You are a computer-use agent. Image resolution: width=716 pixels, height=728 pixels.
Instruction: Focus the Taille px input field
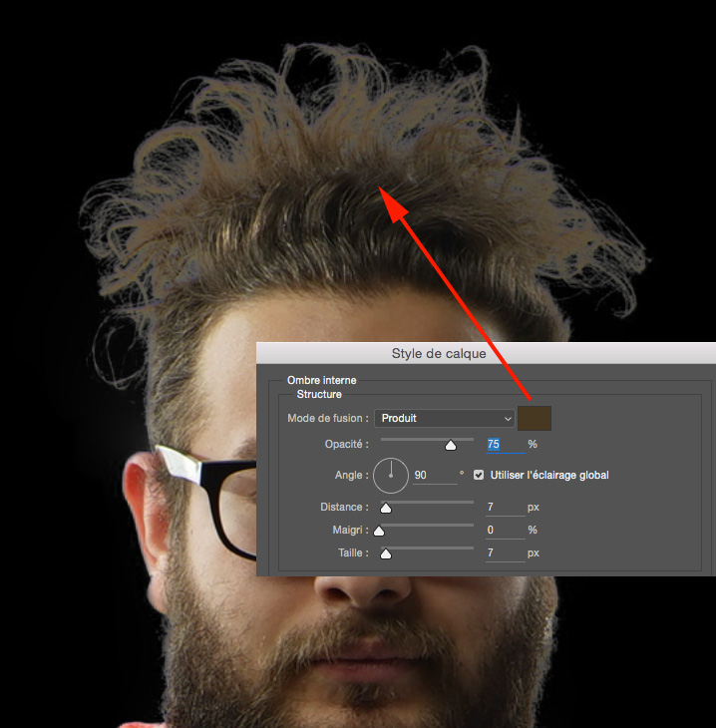pos(504,553)
